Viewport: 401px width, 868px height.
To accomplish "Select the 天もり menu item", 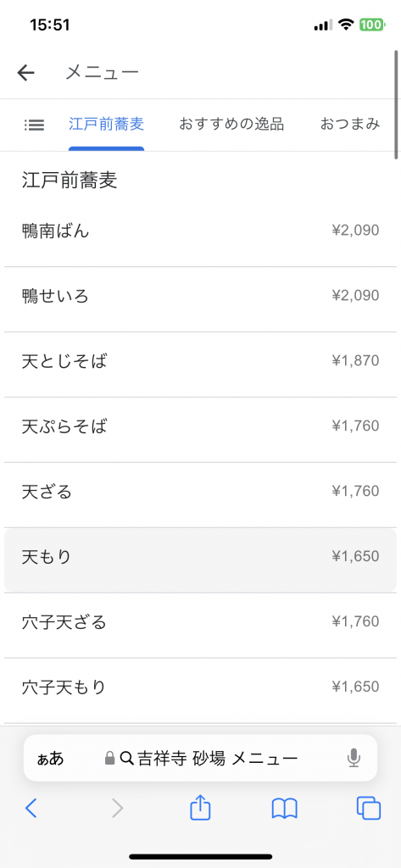I will coord(200,557).
